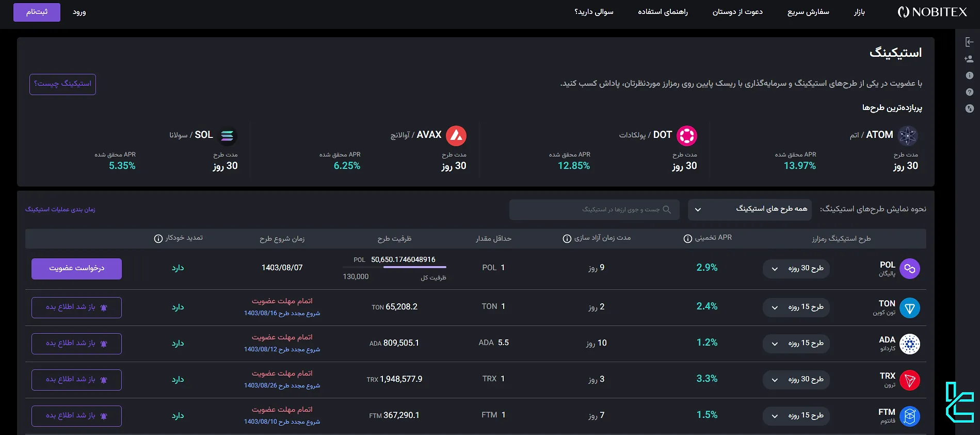The image size is (980, 435).
Task: Click notify-when-open button in FTM row
Action: point(76,416)
